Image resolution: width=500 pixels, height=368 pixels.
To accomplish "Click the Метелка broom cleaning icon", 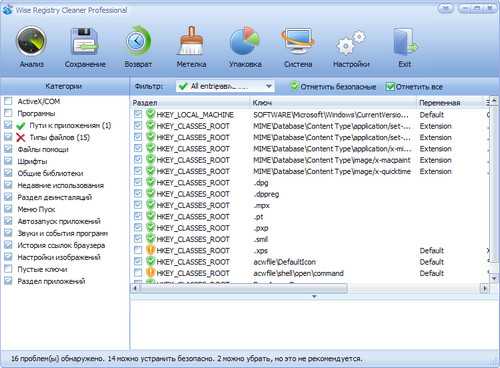I will point(191,41).
